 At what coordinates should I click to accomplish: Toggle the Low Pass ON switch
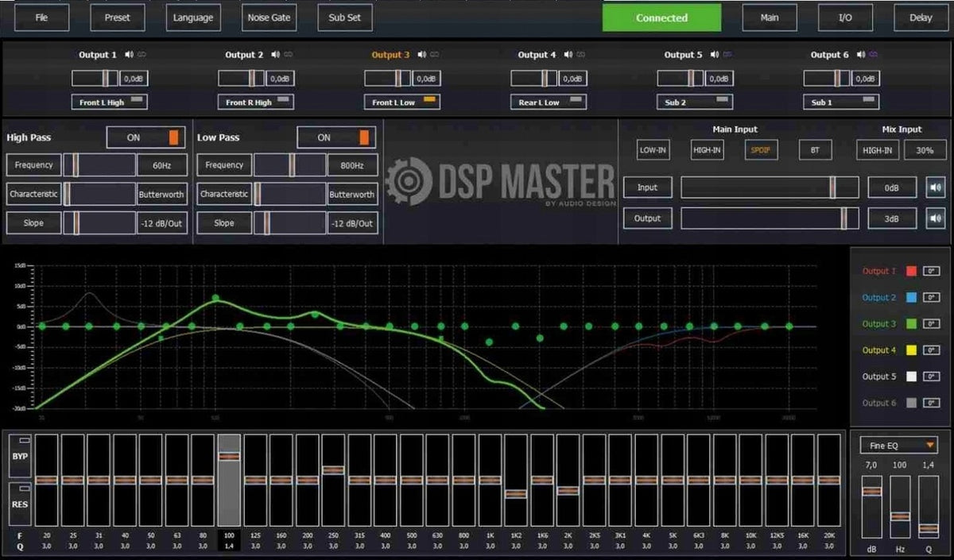[x=337, y=137]
